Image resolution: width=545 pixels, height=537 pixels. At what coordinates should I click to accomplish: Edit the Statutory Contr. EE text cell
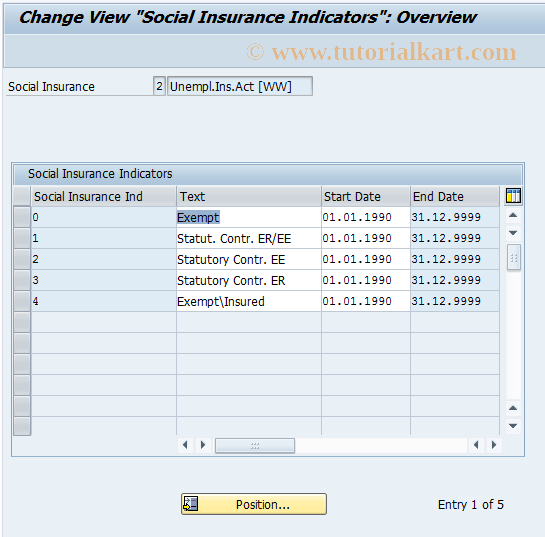pos(249,259)
